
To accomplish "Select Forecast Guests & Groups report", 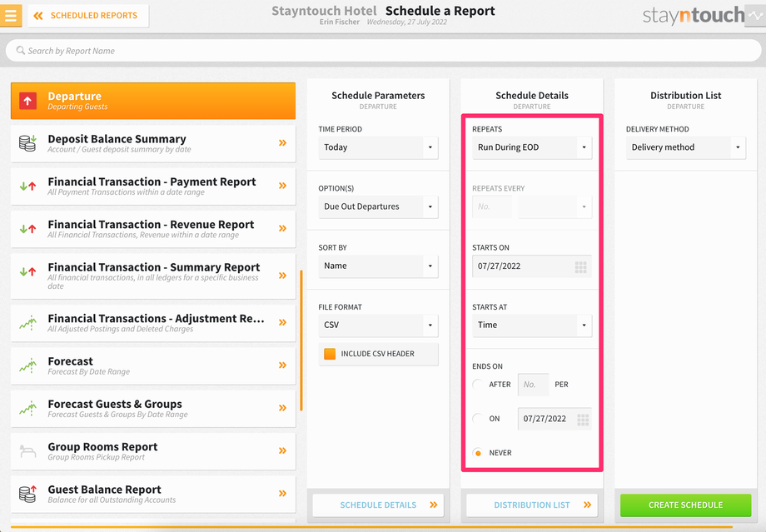I will [x=153, y=409].
